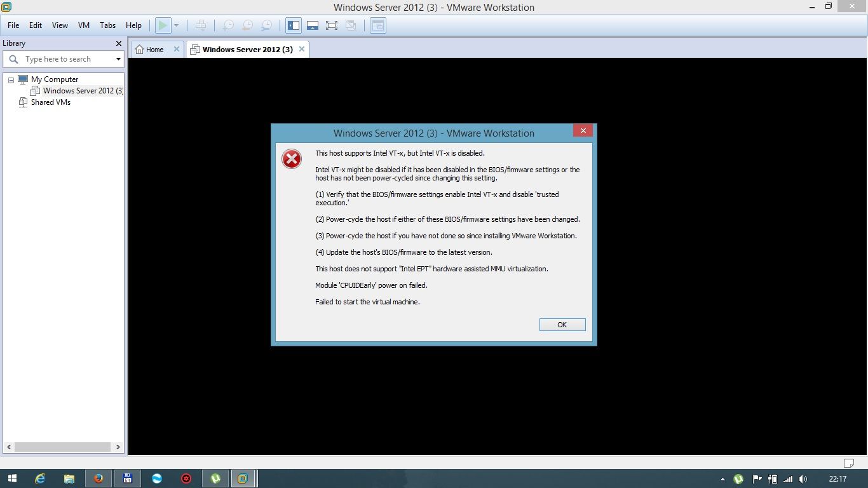Open the Tabs menu
The image size is (868, 488).
pos(108,25)
